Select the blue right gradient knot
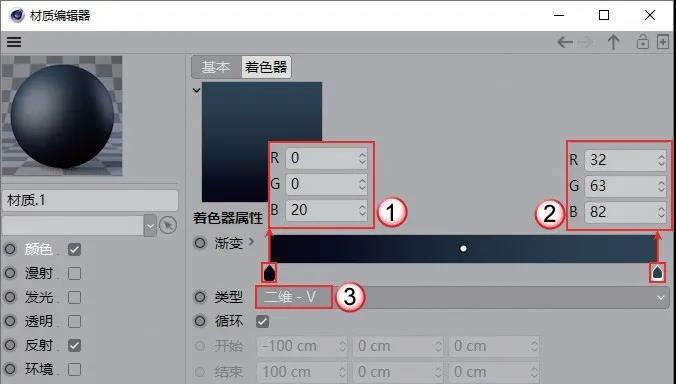The width and height of the screenshot is (676, 384). coord(657,273)
